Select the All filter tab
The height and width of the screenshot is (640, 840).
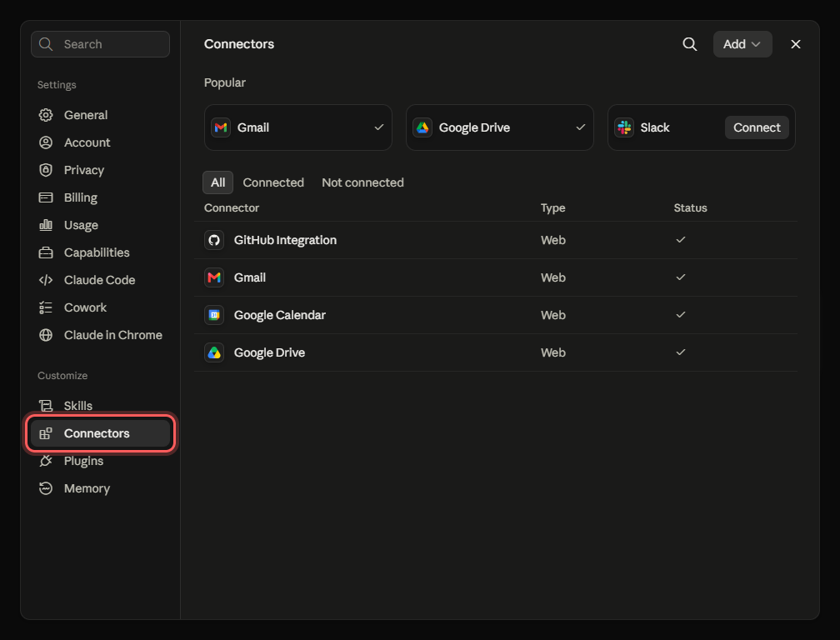(x=218, y=182)
